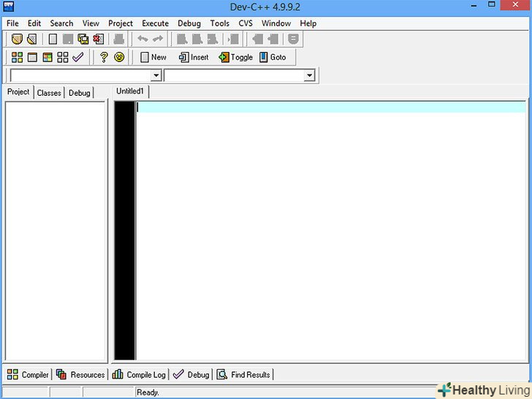The width and height of the screenshot is (532, 399).
Task: Open the Debug menu in the menu bar
Action: pyautogui.click(x=189, y=23)
